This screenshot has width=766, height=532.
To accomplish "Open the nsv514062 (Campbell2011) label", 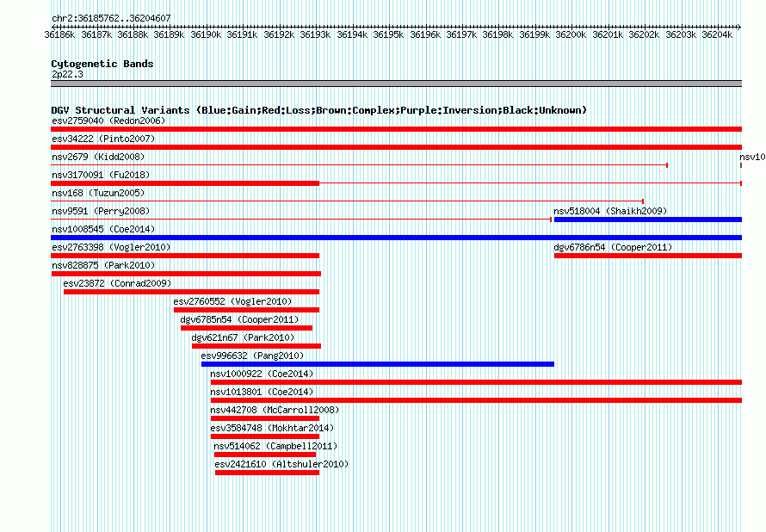I will 275,446.
